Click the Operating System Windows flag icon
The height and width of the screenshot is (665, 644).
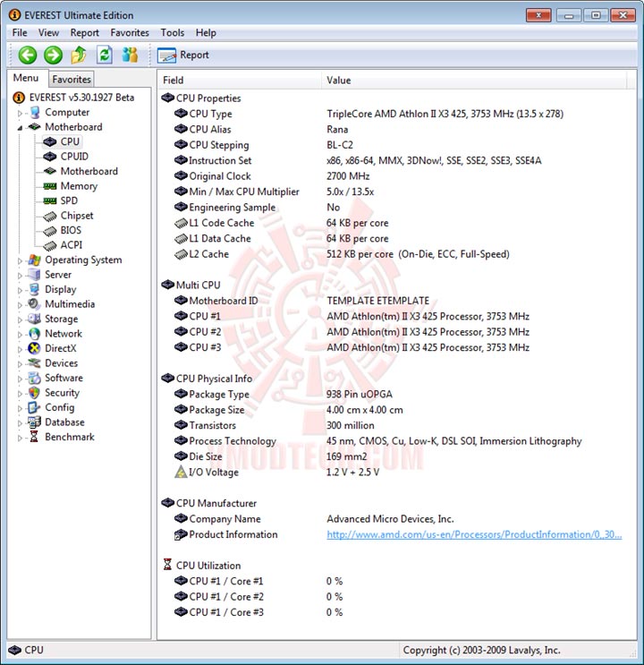[34, 260]
